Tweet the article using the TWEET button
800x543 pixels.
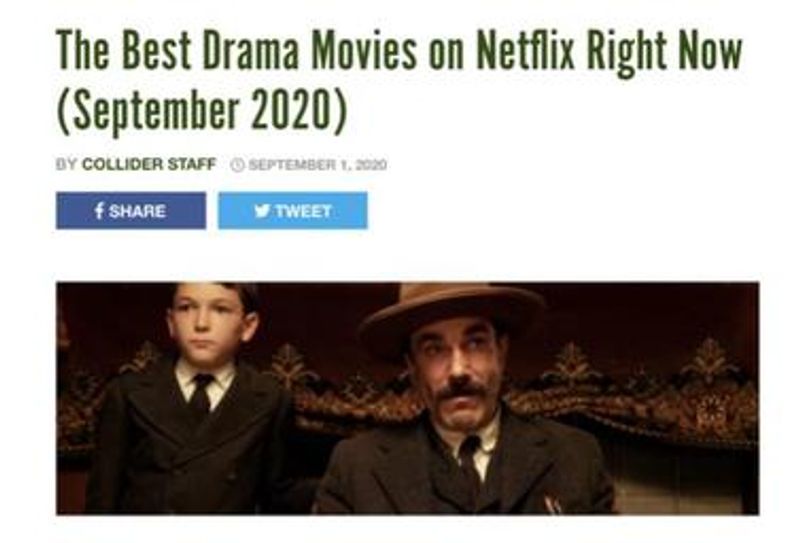click(x=293, y=211)
